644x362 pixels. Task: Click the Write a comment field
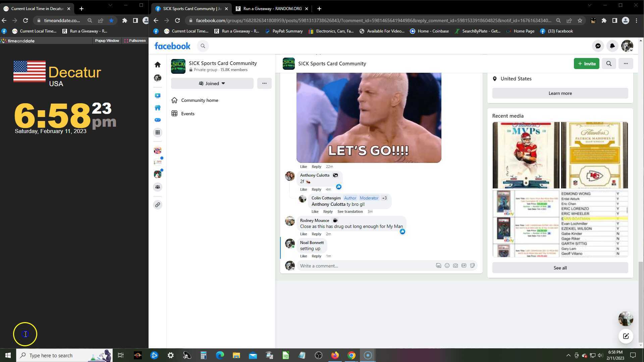click(x=366, y=266)
